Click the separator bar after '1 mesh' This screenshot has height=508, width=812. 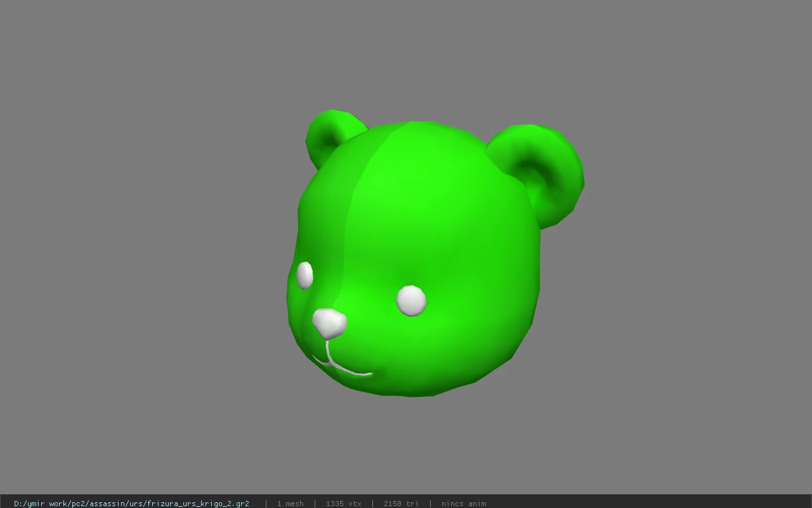pos(315,504)
